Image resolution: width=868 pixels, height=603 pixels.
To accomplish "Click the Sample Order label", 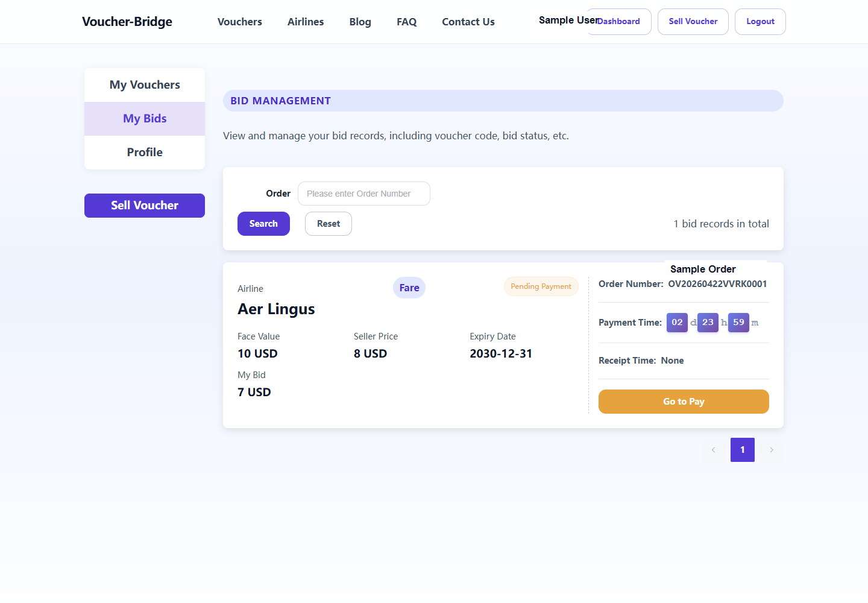I will click(703, 269).
